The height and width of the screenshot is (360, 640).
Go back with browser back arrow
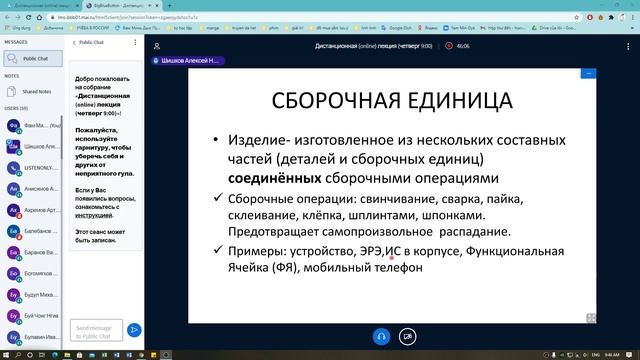(x=7, y=18)
